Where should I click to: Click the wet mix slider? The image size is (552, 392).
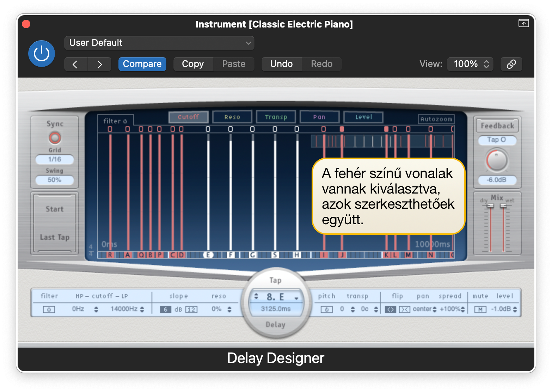coord(503,206)
